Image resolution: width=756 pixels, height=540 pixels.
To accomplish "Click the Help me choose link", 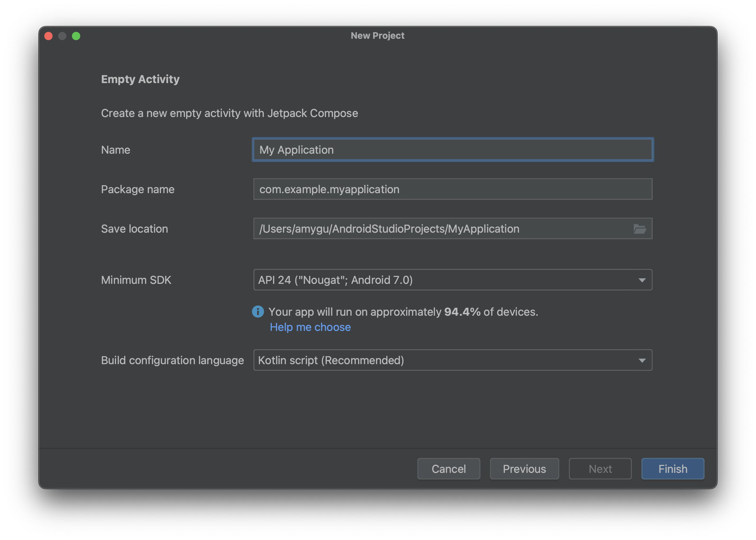I will (x=310, y=327).
